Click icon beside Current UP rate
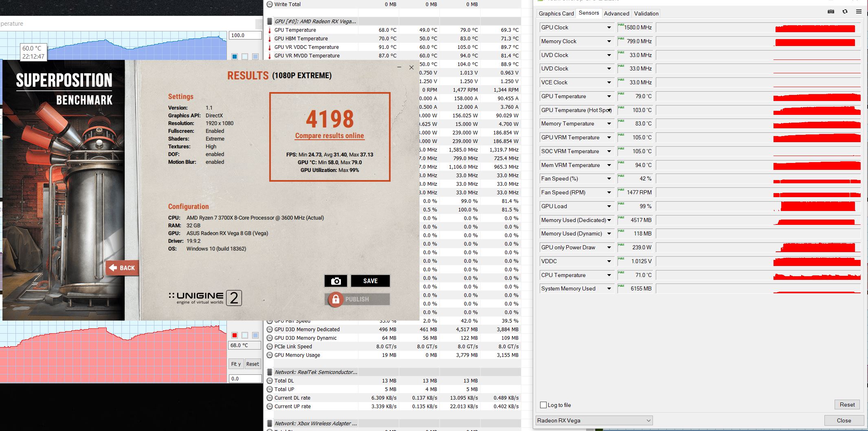The image size is (868, 431). tap(270, 407)
